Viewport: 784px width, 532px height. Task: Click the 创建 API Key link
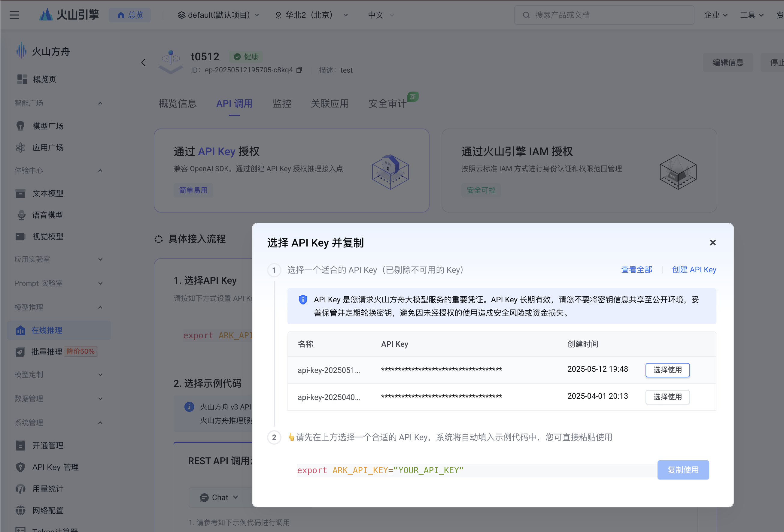(694, 270)
